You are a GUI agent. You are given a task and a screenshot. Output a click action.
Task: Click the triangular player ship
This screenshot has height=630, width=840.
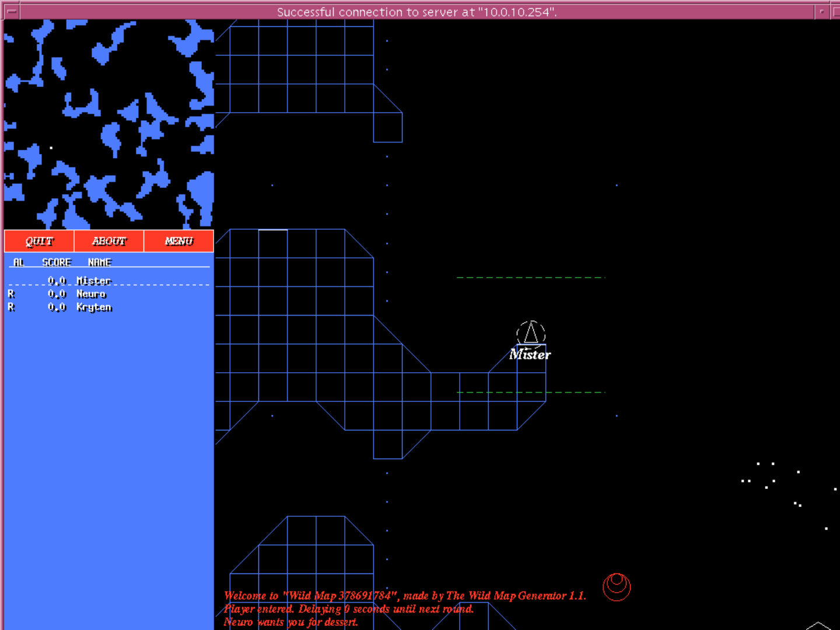point(531,334)
